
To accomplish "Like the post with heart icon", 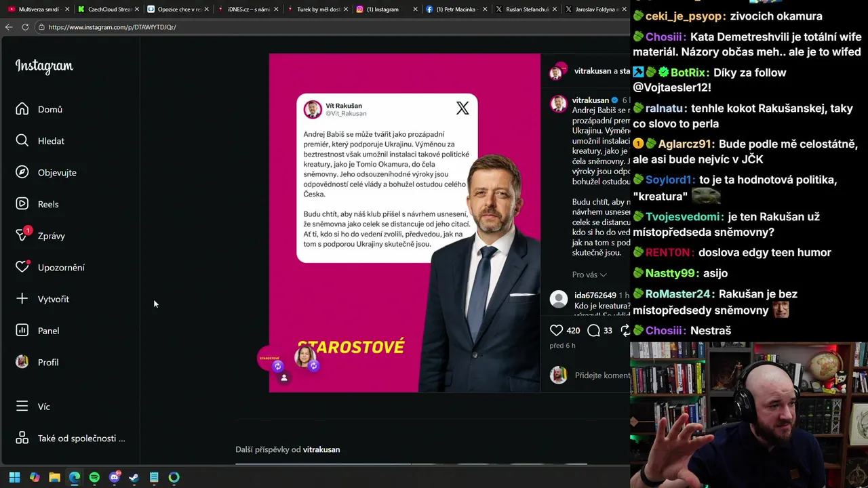I will [556, 330].
